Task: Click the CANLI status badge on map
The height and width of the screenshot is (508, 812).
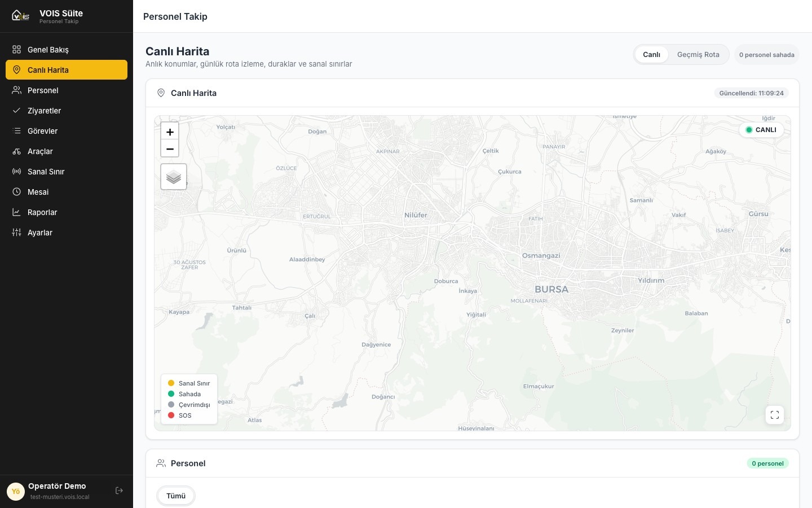Action: [761, 130]
